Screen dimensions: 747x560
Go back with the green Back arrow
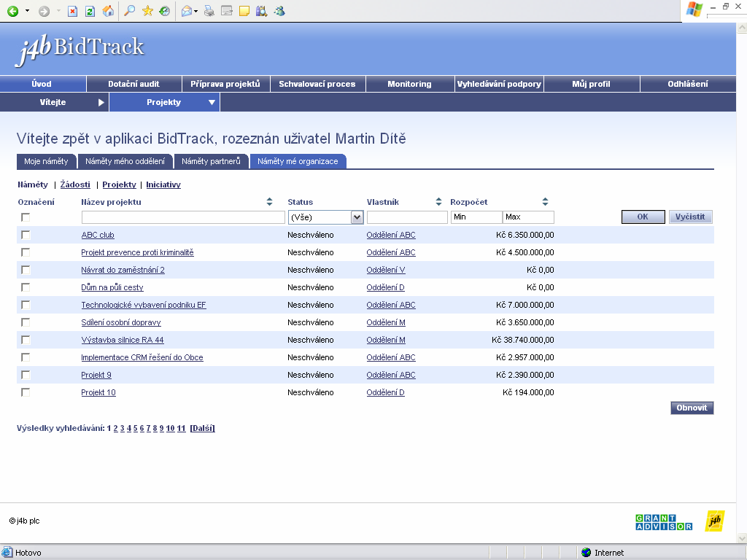(13, 11)
